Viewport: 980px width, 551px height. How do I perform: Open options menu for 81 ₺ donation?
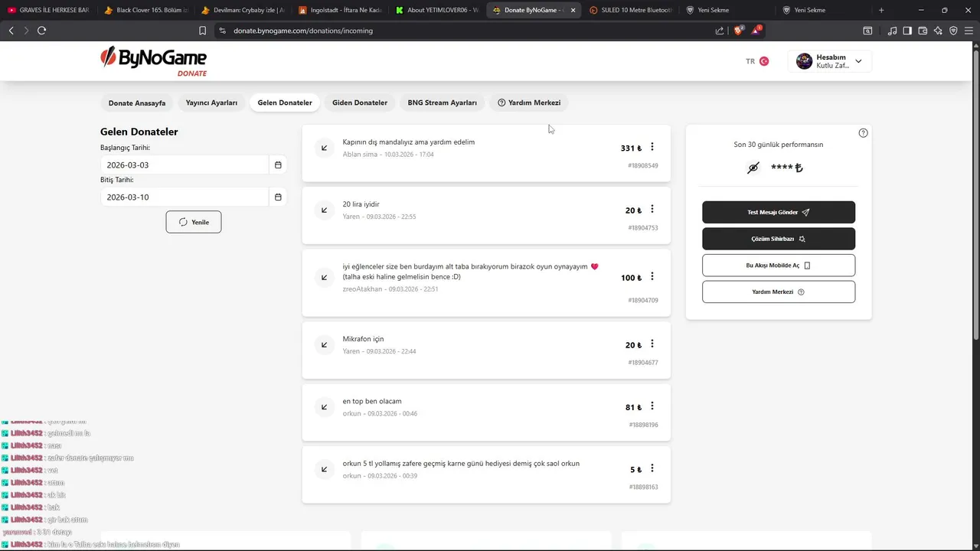tap(652, 406)
